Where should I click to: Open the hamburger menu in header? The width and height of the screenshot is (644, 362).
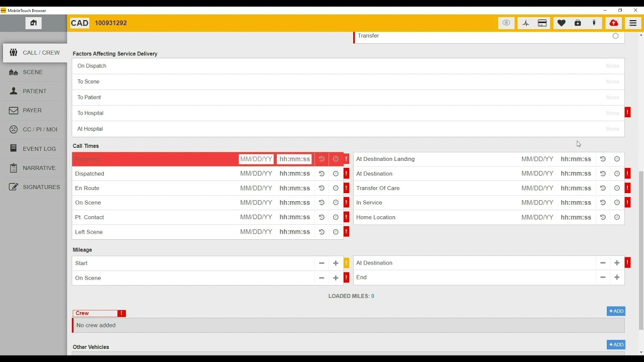coord(633,23)
